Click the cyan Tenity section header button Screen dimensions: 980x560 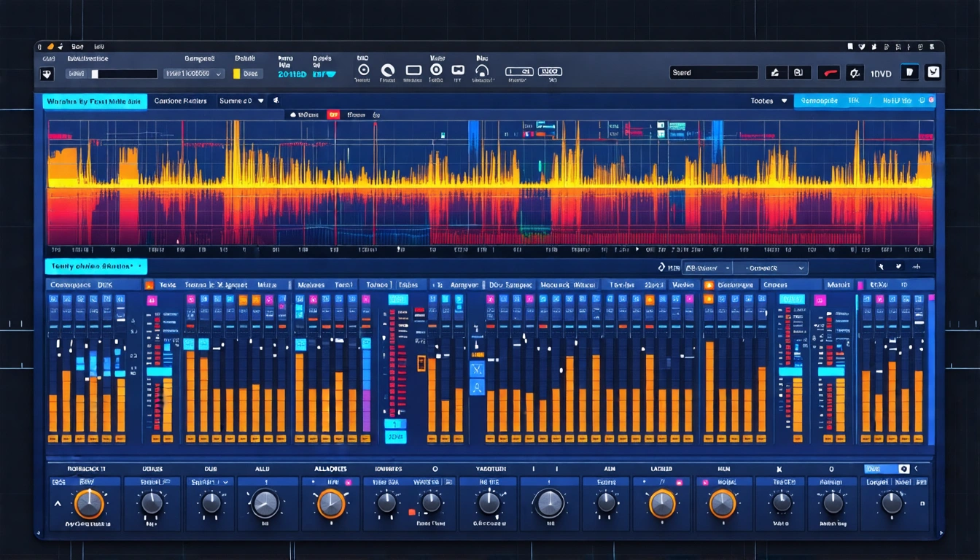click(x=96, y=267)
